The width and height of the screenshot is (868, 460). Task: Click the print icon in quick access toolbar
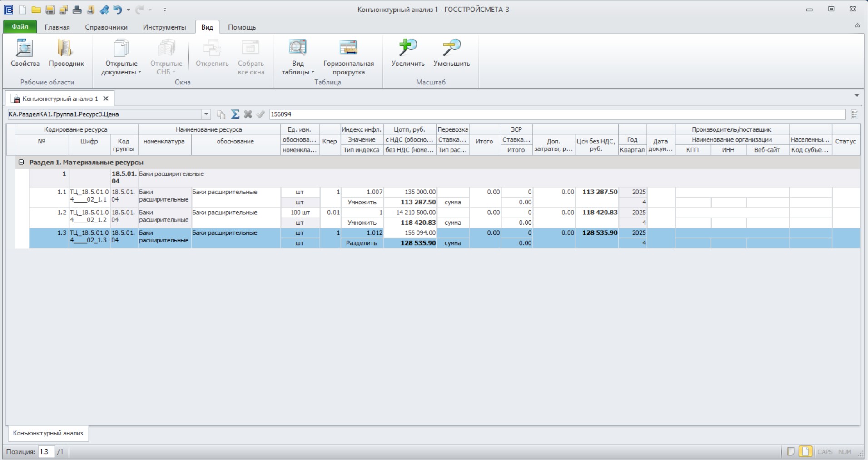[x=77, y=10]
